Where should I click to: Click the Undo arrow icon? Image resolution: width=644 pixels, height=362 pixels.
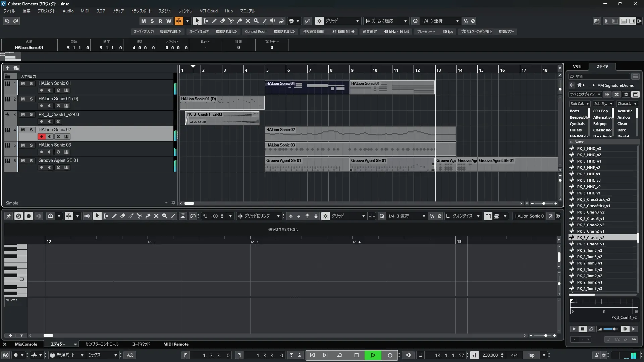tap(7, 21)
